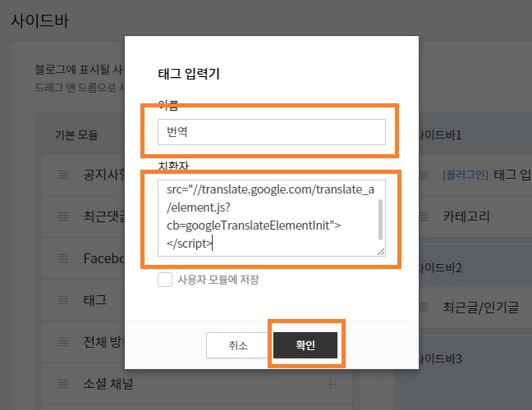Image resolution: width=532 pixels, height=410 pixels.
Task: Click the 사이드바1 section header
Action: [x=440, y=134]
